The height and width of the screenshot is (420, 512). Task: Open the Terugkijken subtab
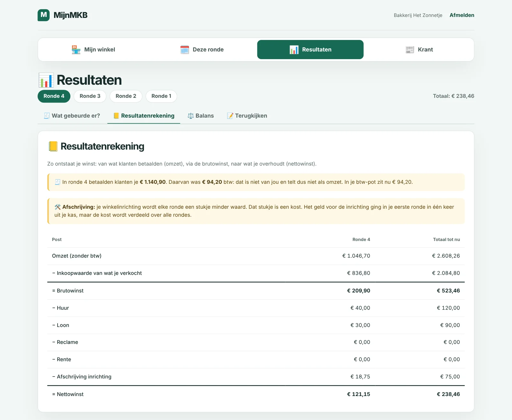point(247,116)
